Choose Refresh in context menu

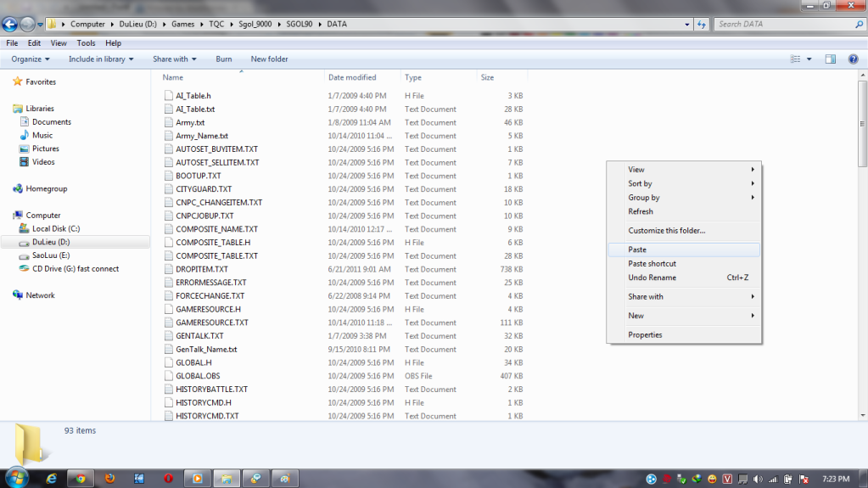[684, 211]
